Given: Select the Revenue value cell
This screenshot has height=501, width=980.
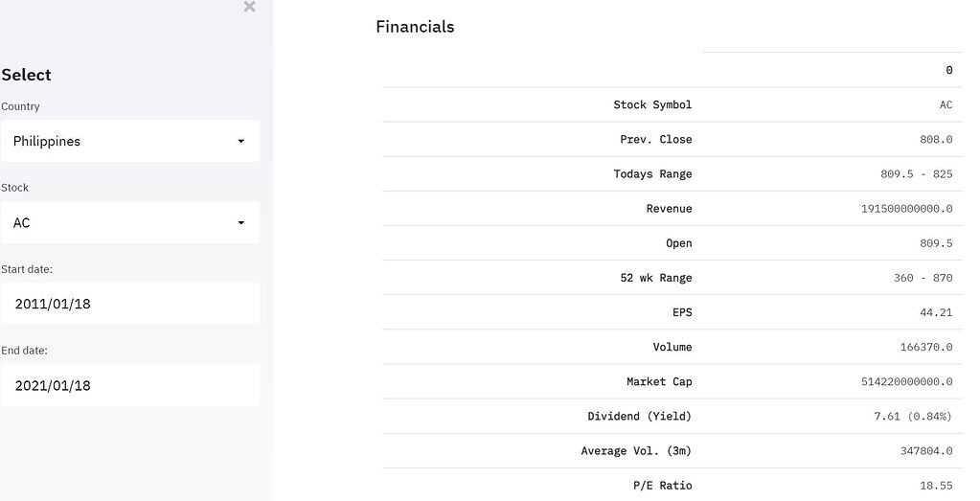Looking at the screenshot, I should pyautogui.click(x=906, y=208).
